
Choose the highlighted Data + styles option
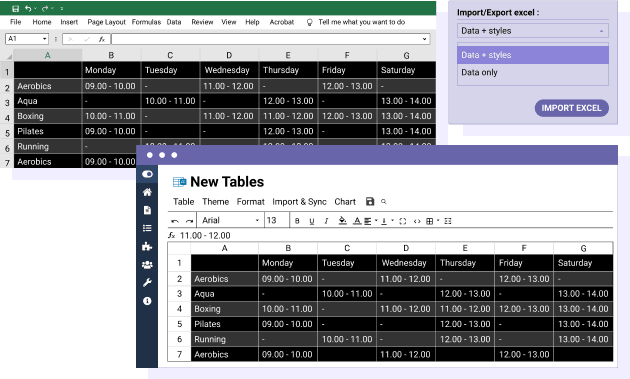coord(533,55)
